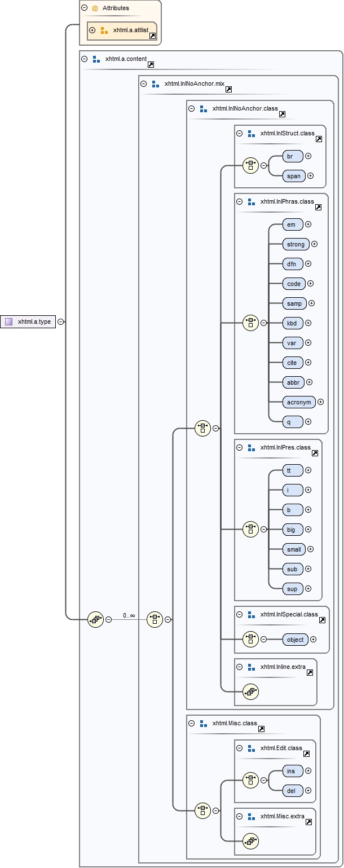The width and height of the screenshot is (344, 868).
Task: Open the xhtml.InlNoAnchor.class link arrow
Action: pyautogui.click(x=282, y=114)
